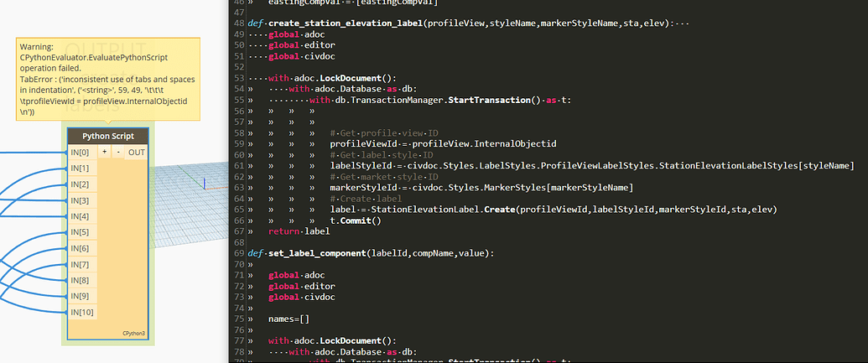Click 'def set_label_component' definition line
868x363 pixels.
coord(372,253)
